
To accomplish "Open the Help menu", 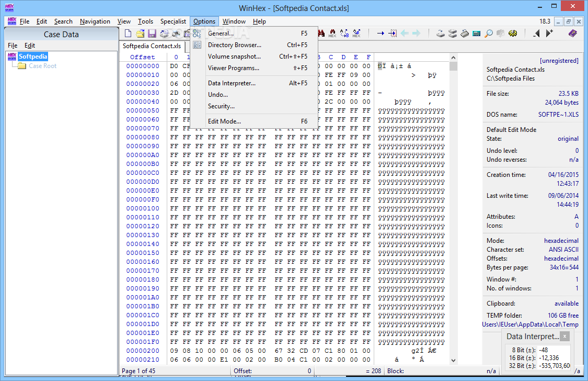I will pyautogui.click(x=259, y=21).
